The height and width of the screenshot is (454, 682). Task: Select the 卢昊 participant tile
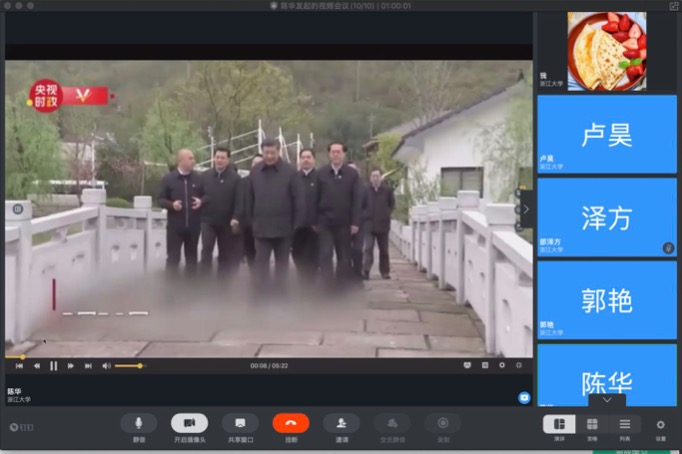pyautogui.click(x=607, y=134)
